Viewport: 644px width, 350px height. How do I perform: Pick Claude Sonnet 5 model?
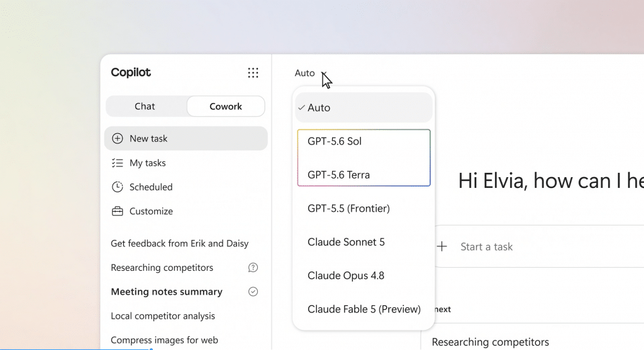click(x=364, y=242)
